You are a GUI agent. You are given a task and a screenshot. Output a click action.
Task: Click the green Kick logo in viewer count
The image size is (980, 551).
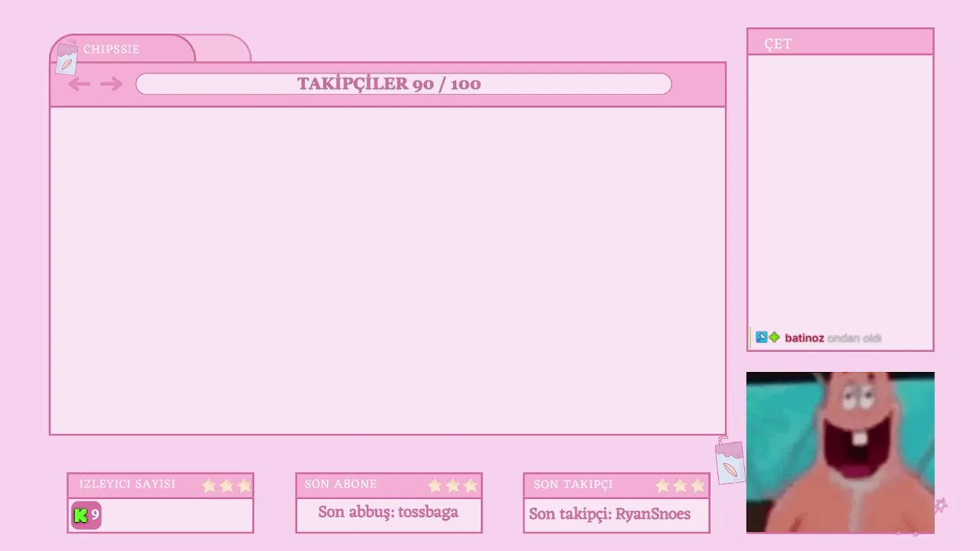tap(80, 515)
